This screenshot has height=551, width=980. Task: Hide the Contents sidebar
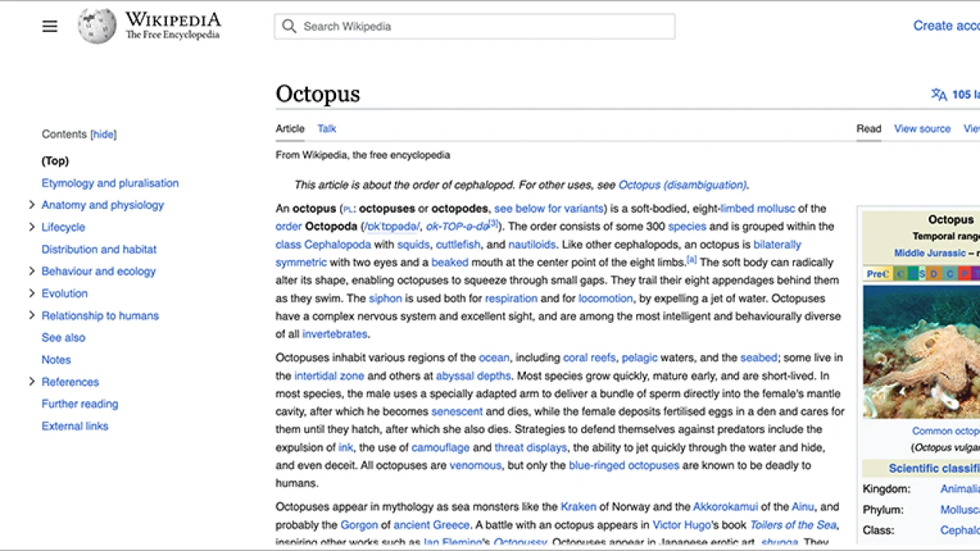(103, 134)
